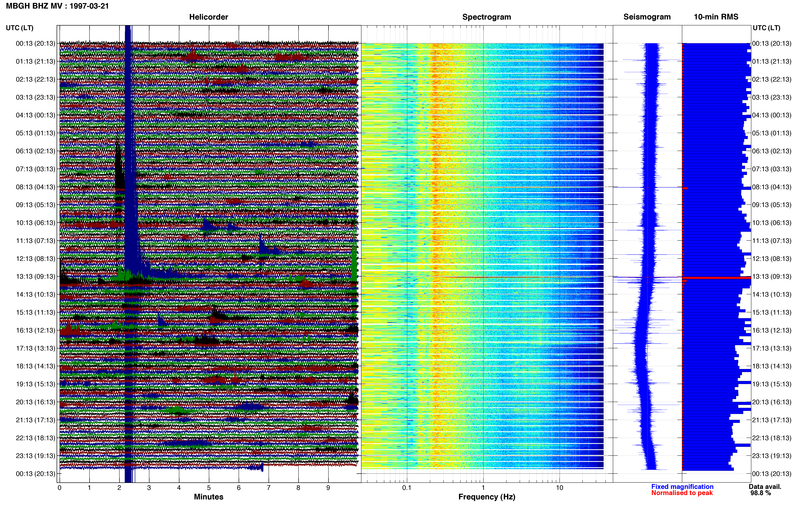Click the left time label '01:13 (21:13)'

coord(36,61)
